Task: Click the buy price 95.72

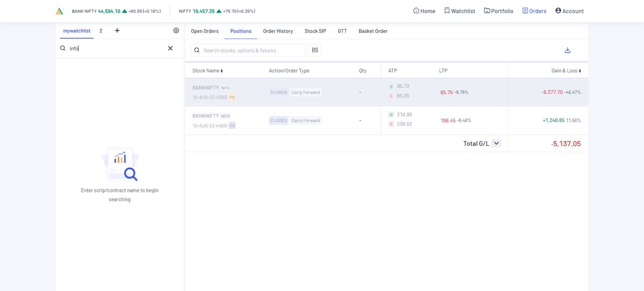Action: point(403,86)
